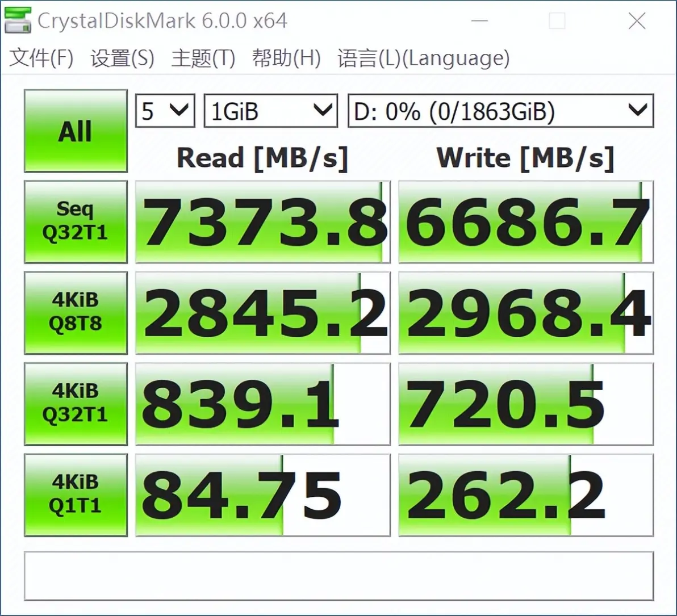Expand the 1GiB test size dropdown

pos(271,111)
